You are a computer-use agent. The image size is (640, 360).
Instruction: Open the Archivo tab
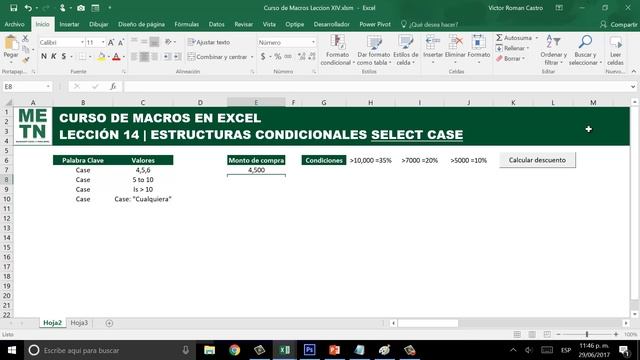click(14, 24)
